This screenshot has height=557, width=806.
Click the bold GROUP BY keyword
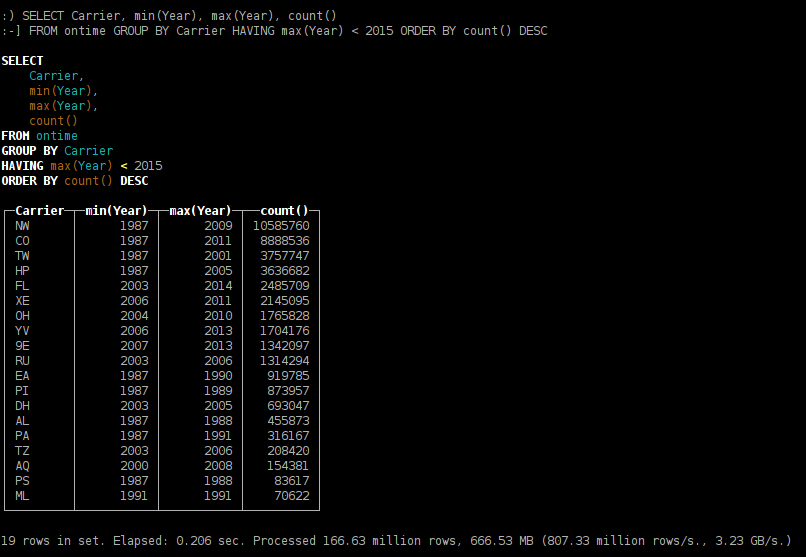point(29,151)
